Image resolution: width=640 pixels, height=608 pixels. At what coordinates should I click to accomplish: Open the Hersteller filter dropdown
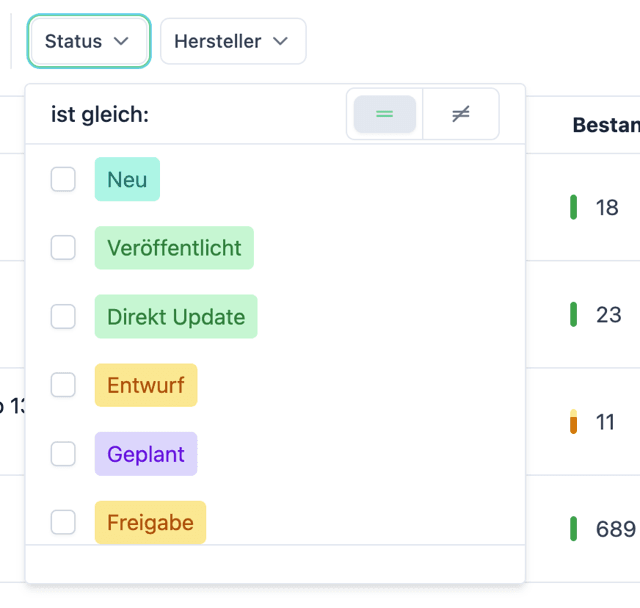(233, 41)
